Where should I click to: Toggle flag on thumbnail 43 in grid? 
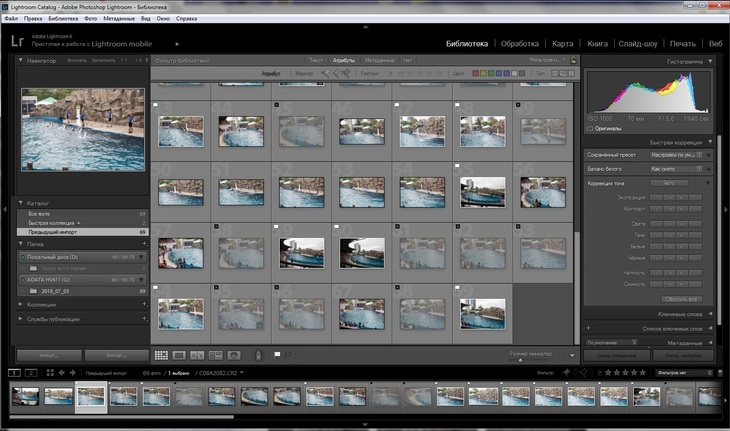point(155,105)
